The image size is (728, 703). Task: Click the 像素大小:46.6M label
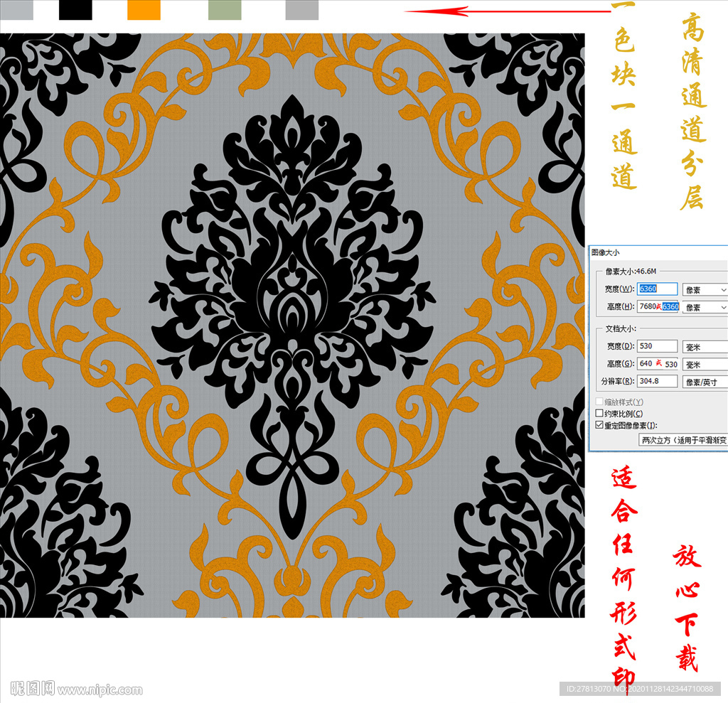[x=631, y=271]
